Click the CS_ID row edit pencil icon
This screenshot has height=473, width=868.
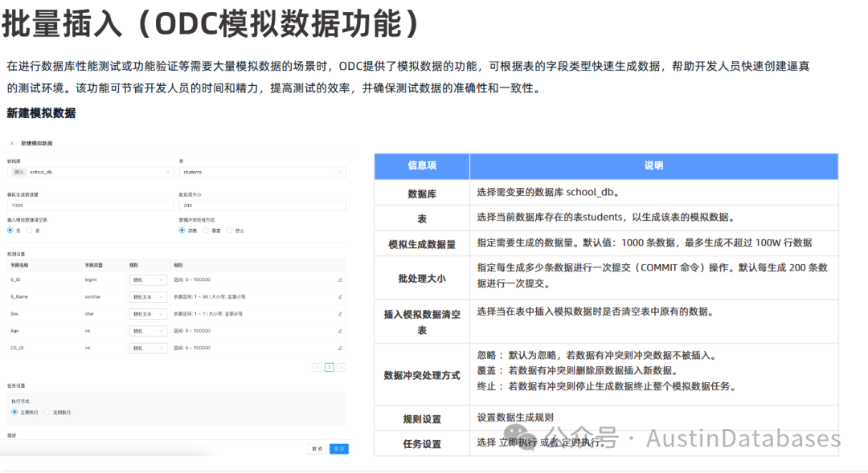340,348
